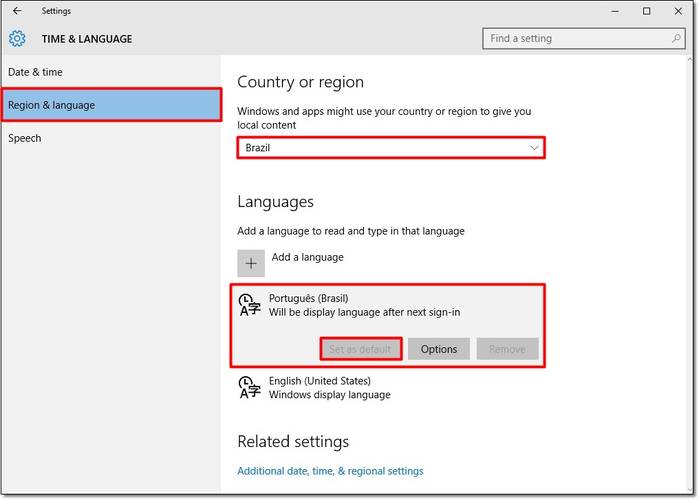The width and height of the screenshot is (699, 500).
Task: Select Region & language in sidebar
Action: pos(111,105)
